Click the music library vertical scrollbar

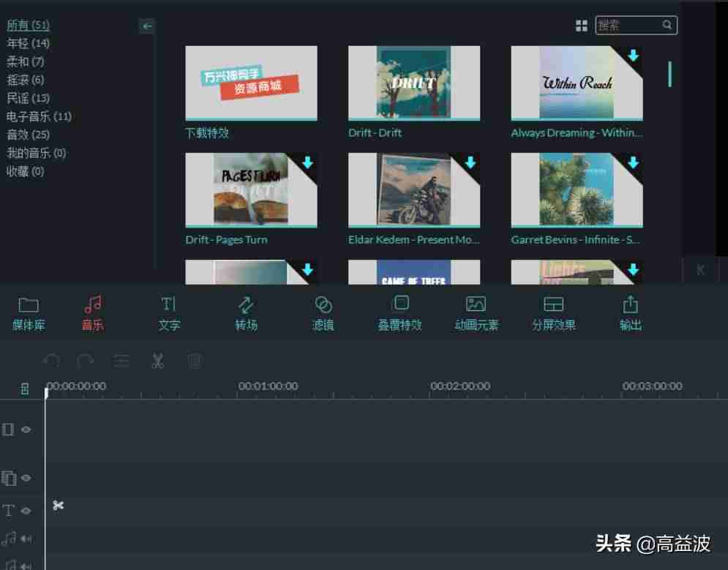pyautogui.click(x=669, y=74)
